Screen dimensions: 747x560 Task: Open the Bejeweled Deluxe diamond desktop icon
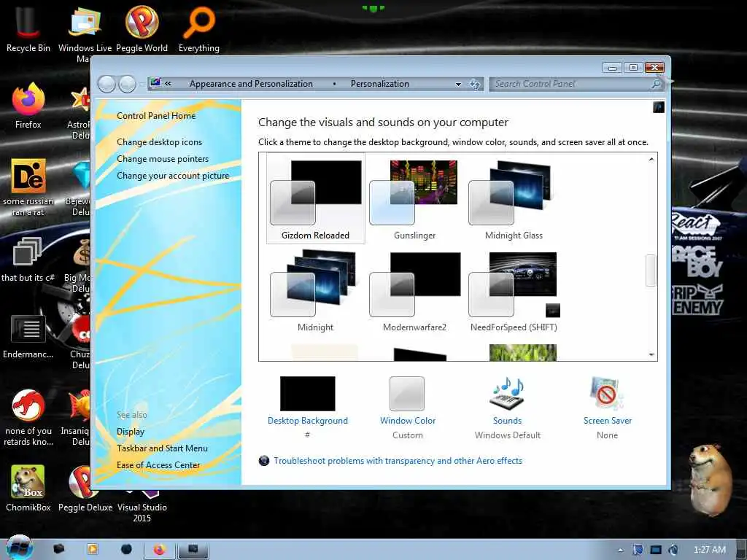pyautogui.click(x=79, y=187)
